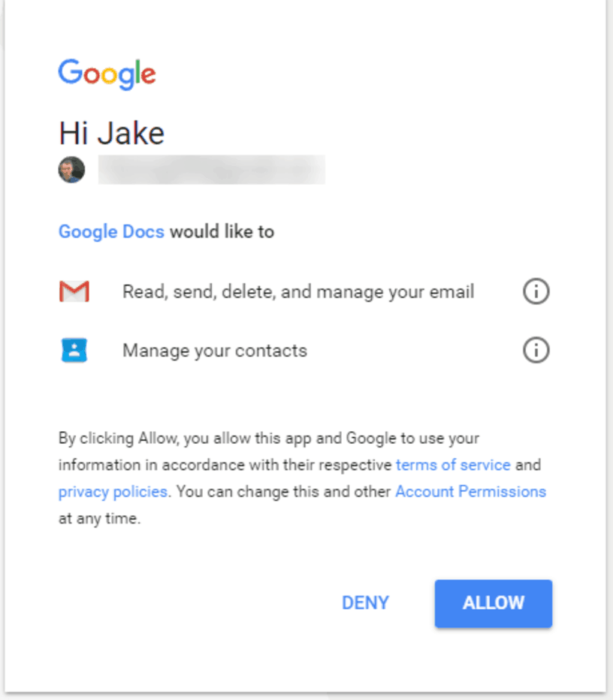Select "Read, send, delete, and manage your email" text
The width and height of the screenshot is (613, 700).
pyautogui.click(x=298, y=292)
